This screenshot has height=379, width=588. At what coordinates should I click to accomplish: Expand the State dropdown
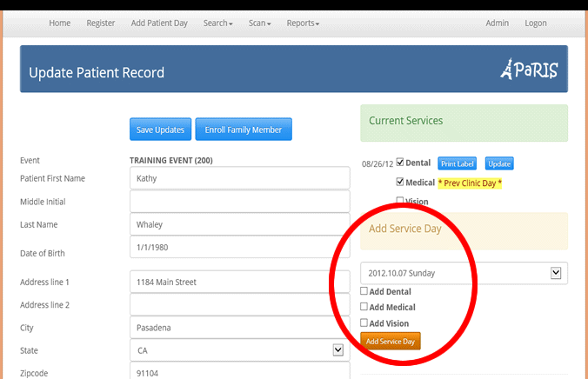[x=239, y=350]
